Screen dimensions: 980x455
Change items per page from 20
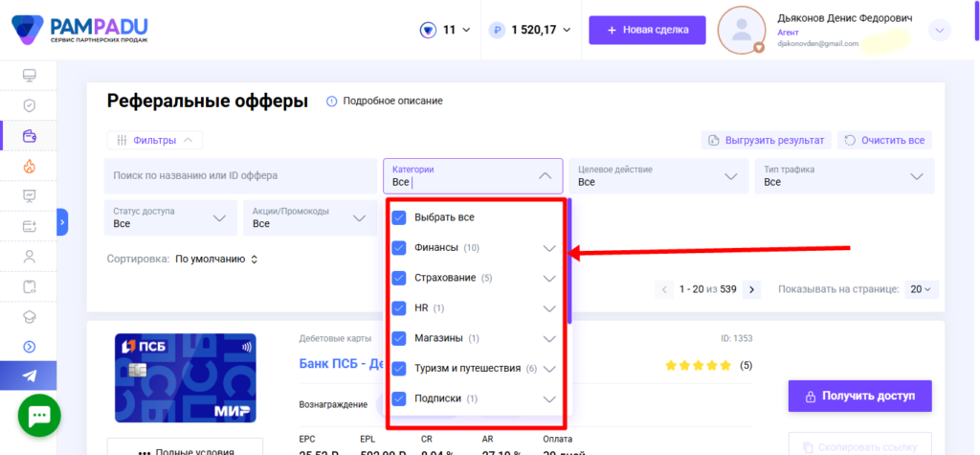921,289
